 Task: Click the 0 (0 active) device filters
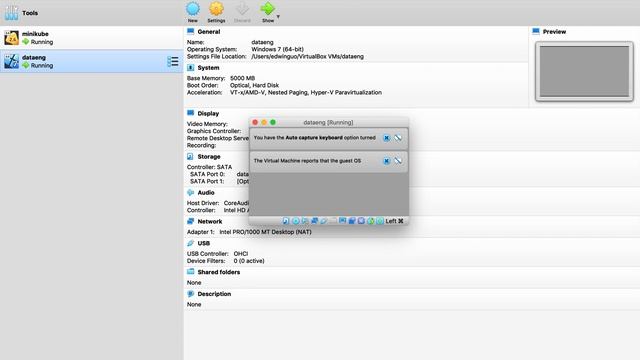pyautogui.click(x=249, y=261)
